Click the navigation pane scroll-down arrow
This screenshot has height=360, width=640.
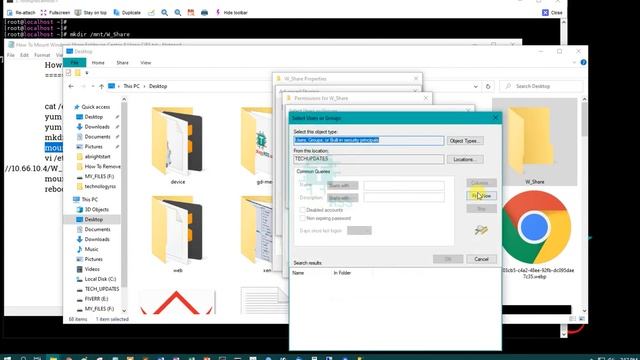coord(124,311)
